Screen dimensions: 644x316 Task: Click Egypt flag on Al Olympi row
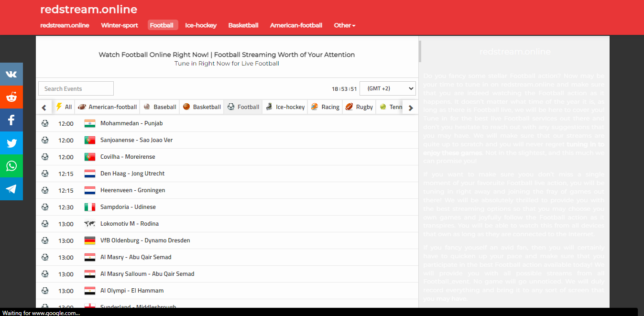(x=90, y=291)
